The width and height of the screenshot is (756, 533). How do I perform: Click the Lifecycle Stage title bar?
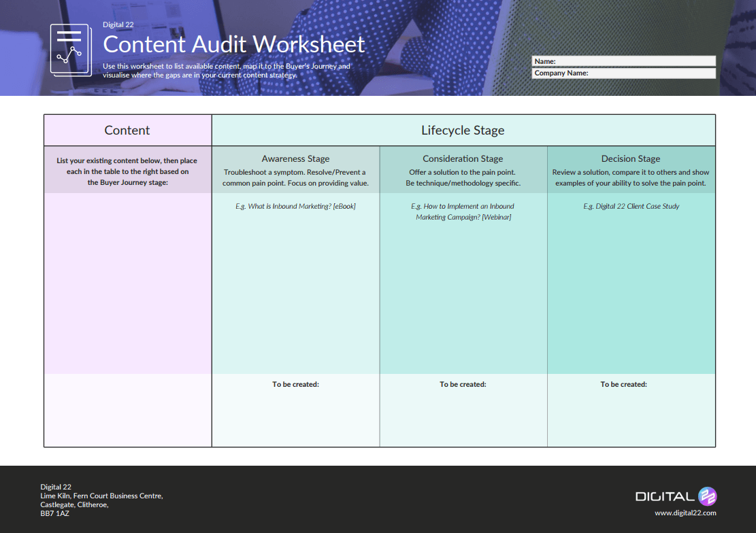(463, 130)
